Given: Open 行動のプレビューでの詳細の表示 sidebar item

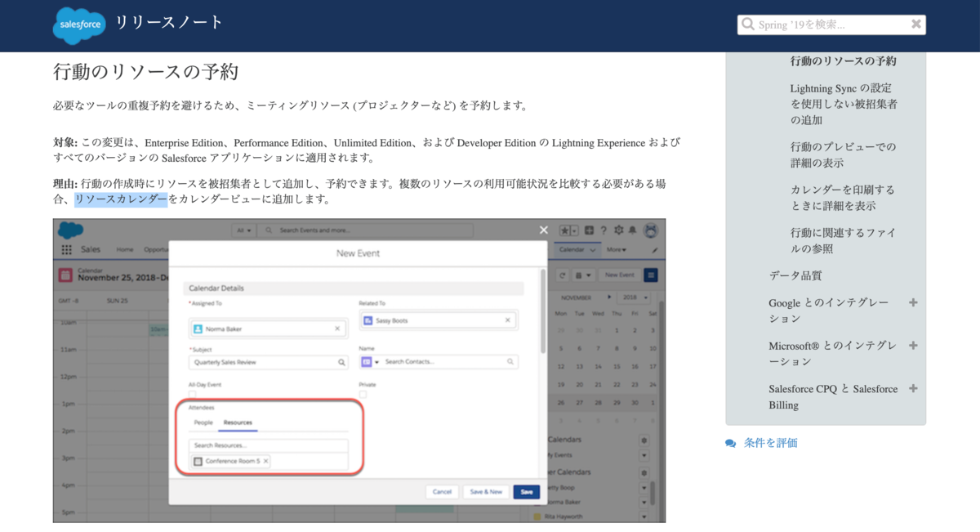Looking at the screenshot, I should coord(843,154).
